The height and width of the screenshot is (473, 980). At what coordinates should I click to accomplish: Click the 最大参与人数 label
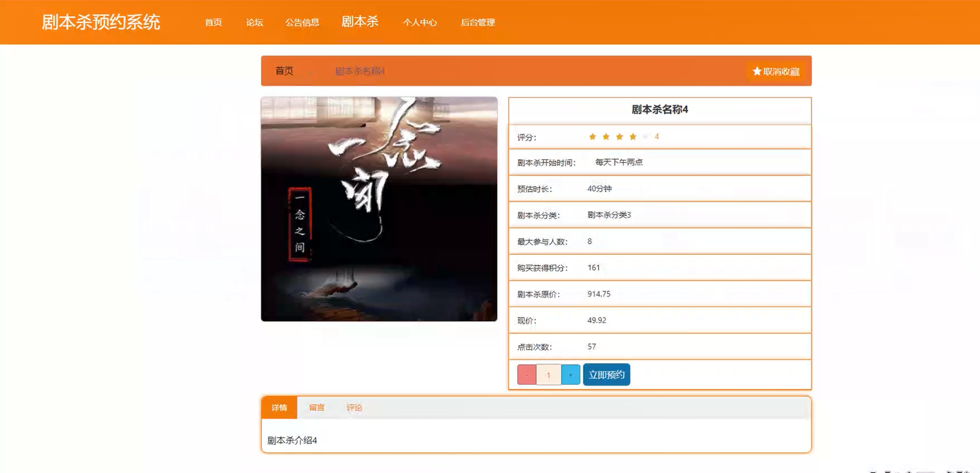pyautogui.click(x=543, y=242)
